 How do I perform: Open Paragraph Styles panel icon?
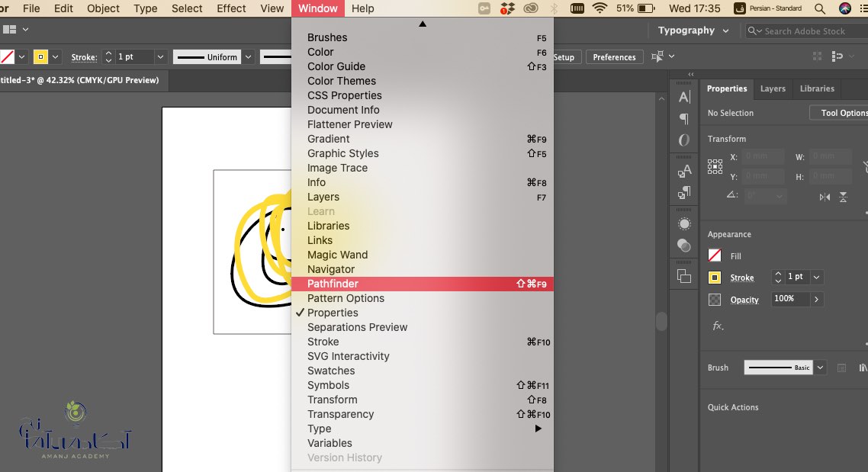tap(684, 193)
